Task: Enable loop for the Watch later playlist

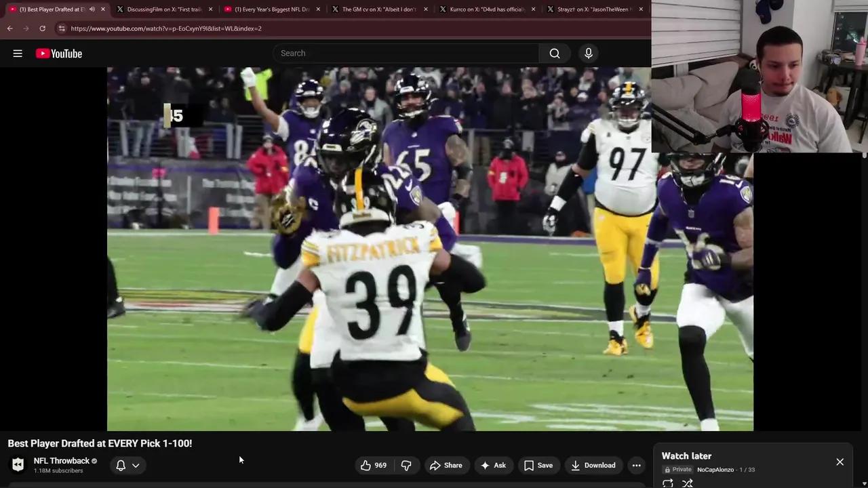Action: tap(667, 483)
